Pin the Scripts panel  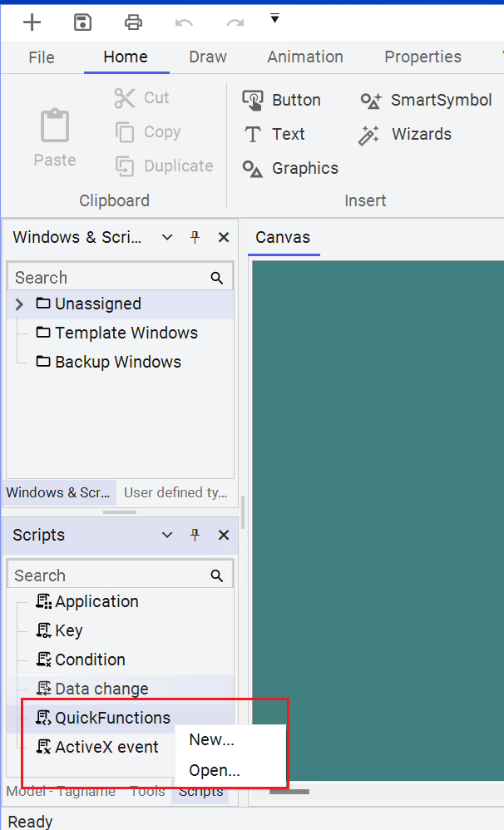[x=195, y=535]
